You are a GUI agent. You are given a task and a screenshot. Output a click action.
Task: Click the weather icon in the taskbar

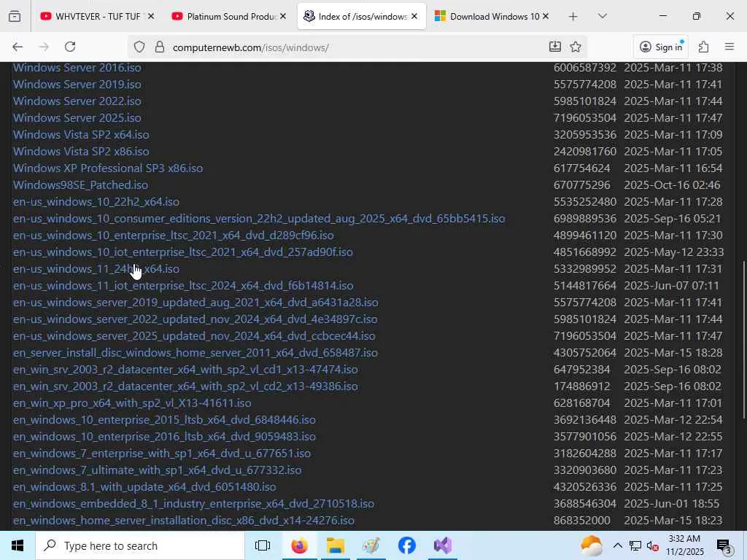592,545
